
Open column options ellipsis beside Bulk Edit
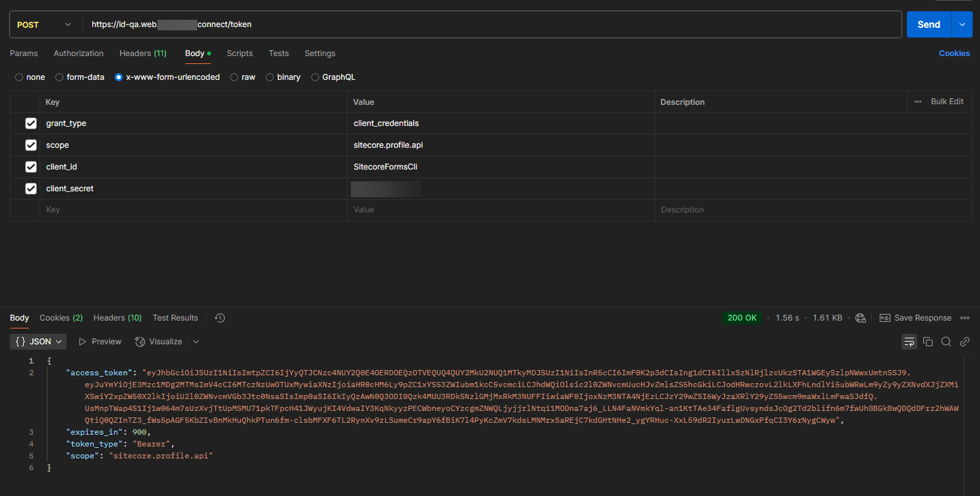tap(918, 102)
